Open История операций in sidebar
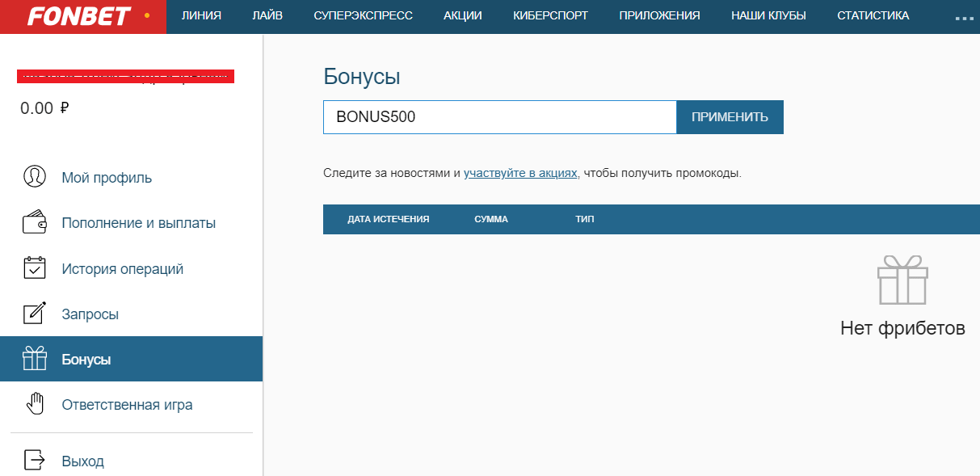This screenshot has height=476, width=980. (123, 269)
